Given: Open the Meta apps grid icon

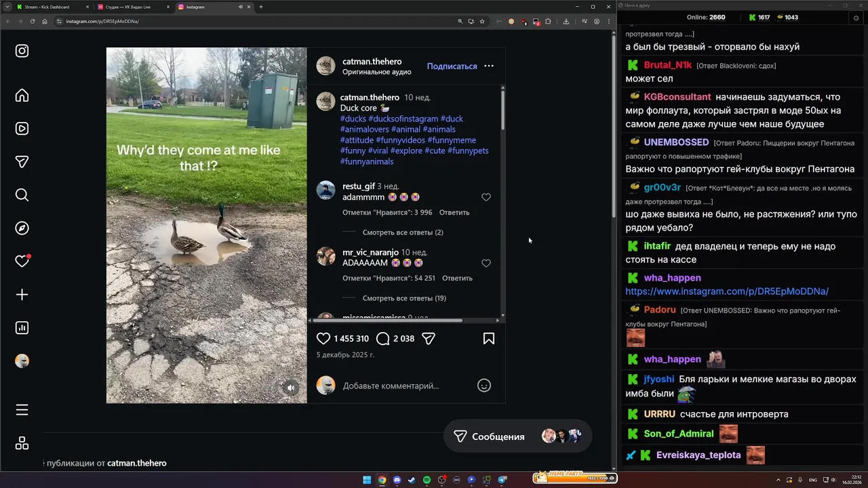Looking at the screenshot, I should click(22, 443).
